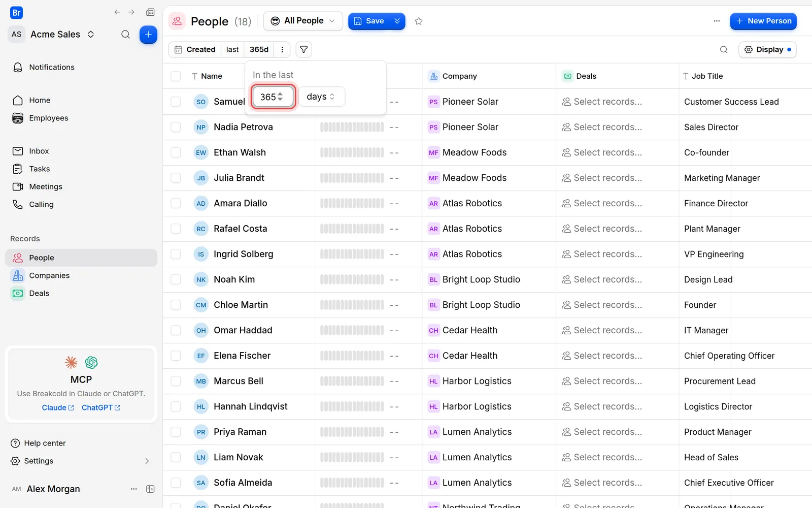Open the Created filter's three-dot options
Viewport: 812px width, 508px height.
pos(282,49)
